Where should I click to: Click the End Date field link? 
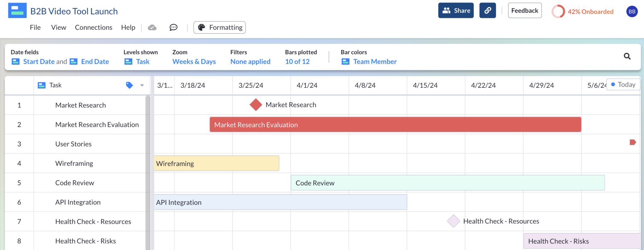[95, 61]
